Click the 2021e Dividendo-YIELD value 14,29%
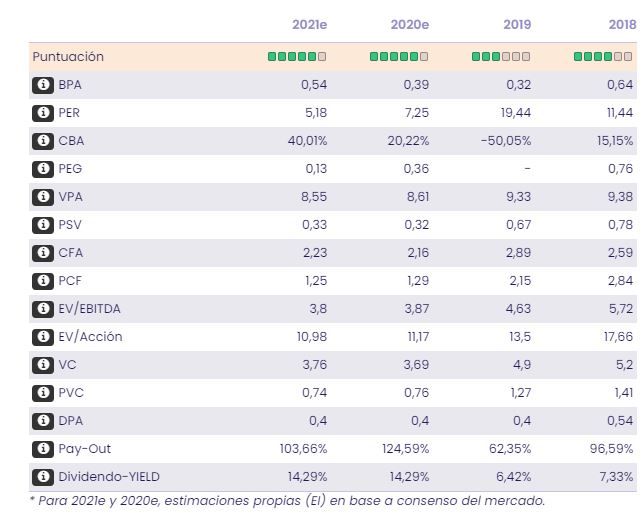 coord(307,477)
